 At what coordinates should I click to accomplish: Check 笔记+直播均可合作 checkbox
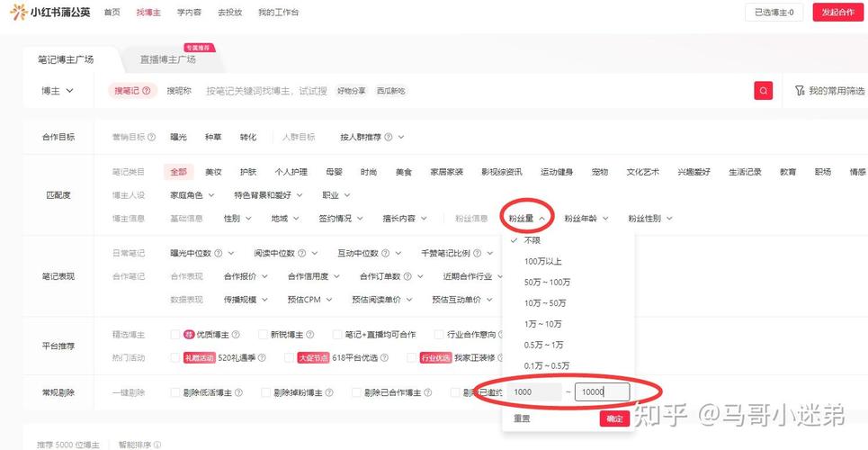(x=337, y=335)
